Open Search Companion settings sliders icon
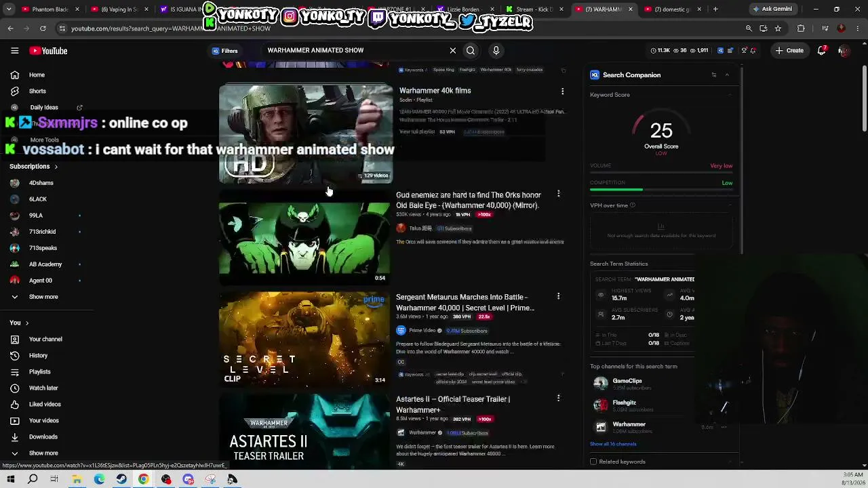The height and width of the screenshot is (488, 868). tap(713, 75)
